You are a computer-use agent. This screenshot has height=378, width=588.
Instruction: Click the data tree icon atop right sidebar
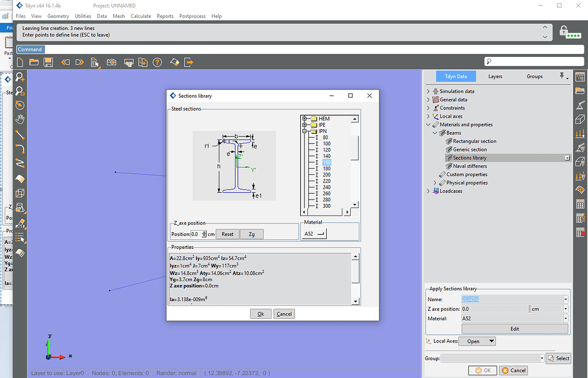coord(580,77)
